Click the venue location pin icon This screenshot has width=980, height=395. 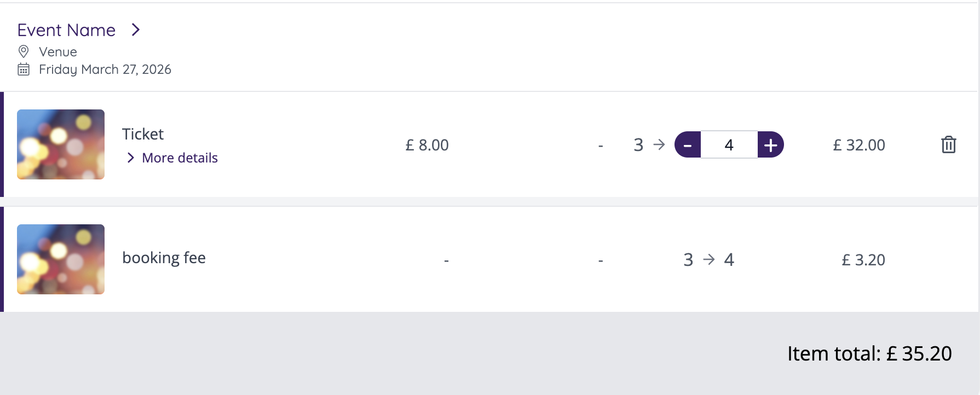click(24, 51)
